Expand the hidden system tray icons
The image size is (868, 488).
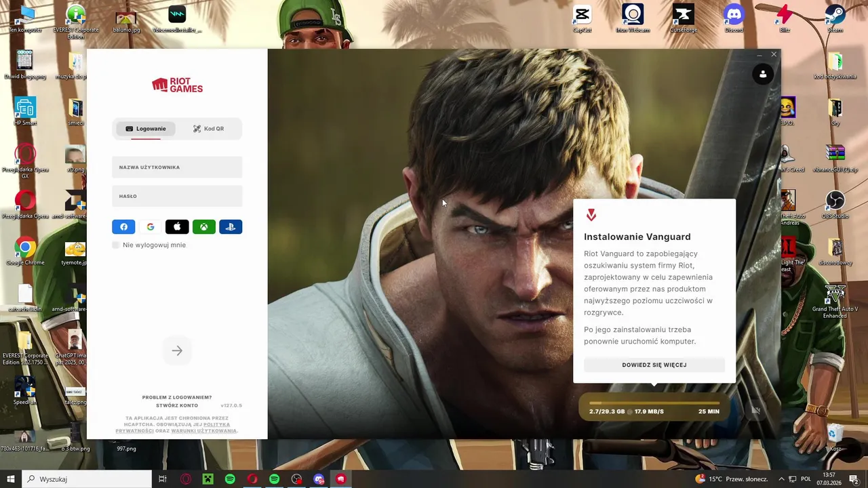(781, 479)
